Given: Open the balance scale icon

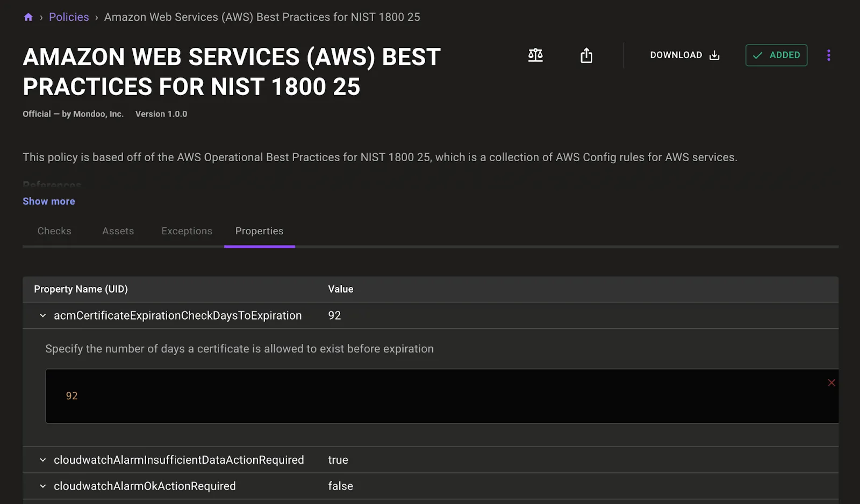Looking at the screenshot, I should tap(535, 55).
